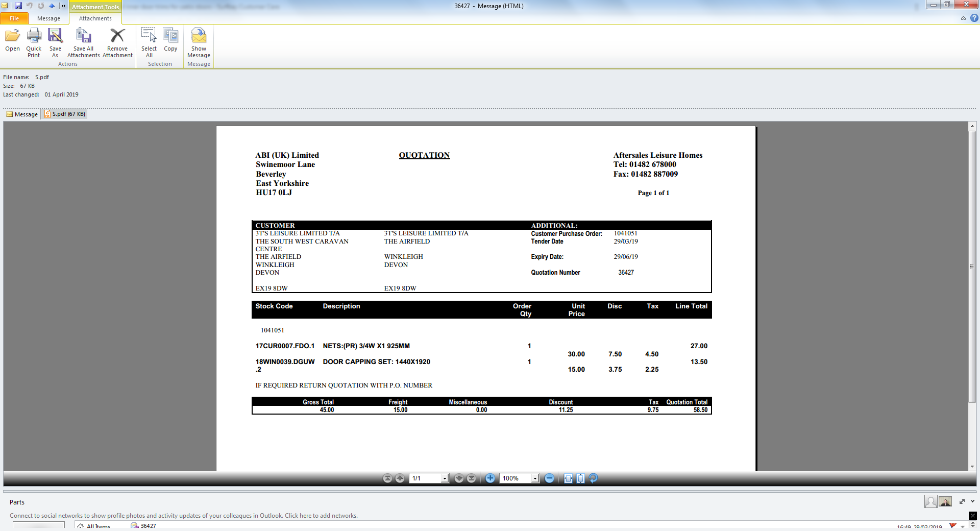This screenshot has width=980, height=531.
Task: Open the File tab
Action: (14, 18)
